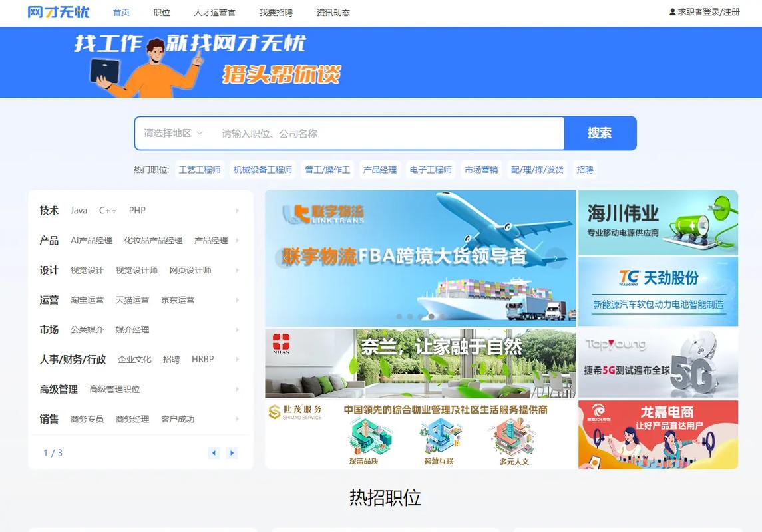This screenshot has width=762, height=532.
Task: Click the 搜索 search button
Action: (600, 133)
